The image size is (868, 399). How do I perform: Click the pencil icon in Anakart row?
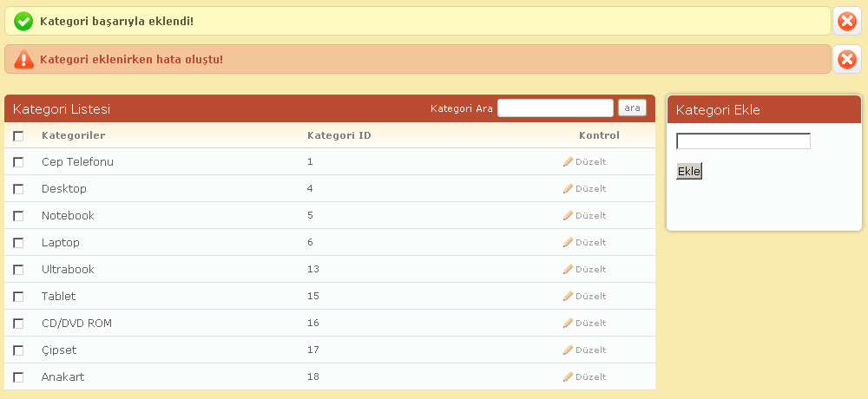click(x=568, y=376)
